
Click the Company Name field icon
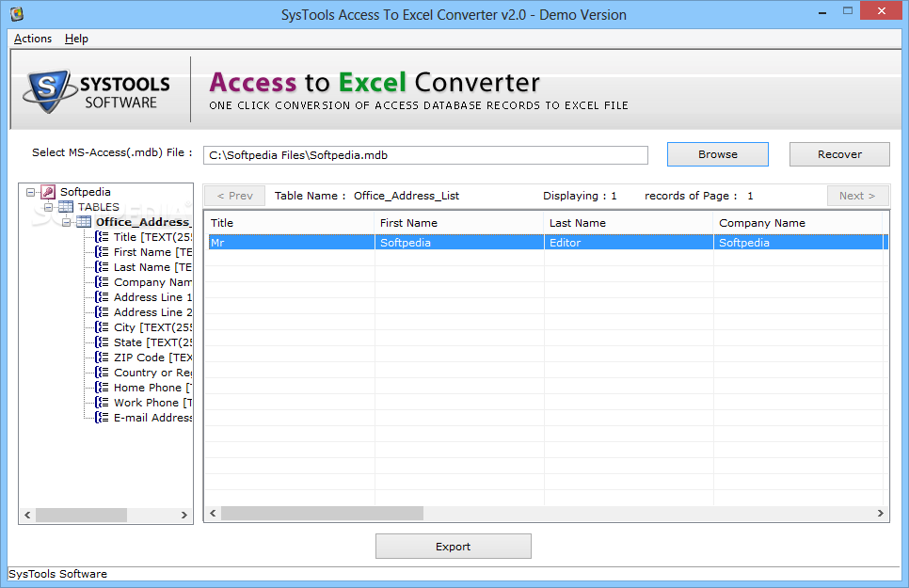[102, 282]
